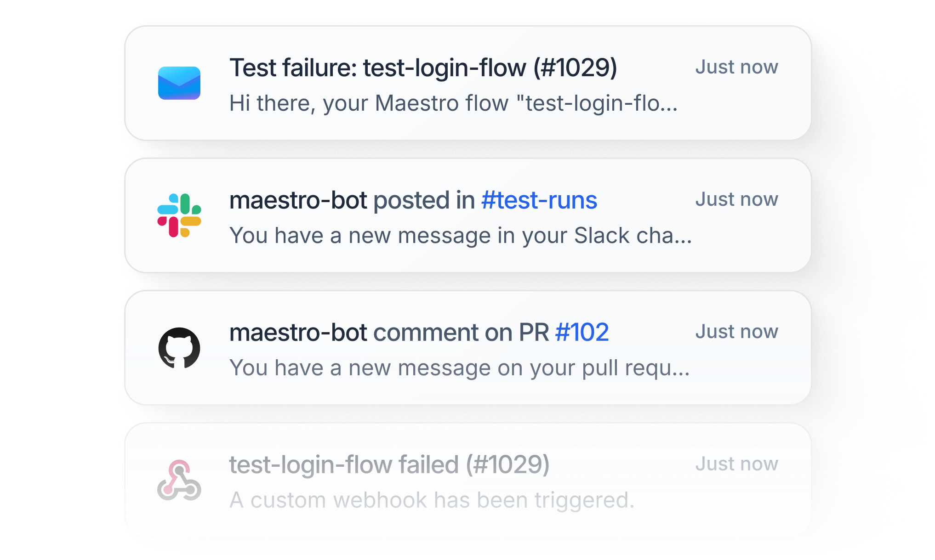Image resolution: width=935 pixels, height=560 pixels.
Task: Click the webhook icon
Action: pyautogui.click(x=179, y=480)
